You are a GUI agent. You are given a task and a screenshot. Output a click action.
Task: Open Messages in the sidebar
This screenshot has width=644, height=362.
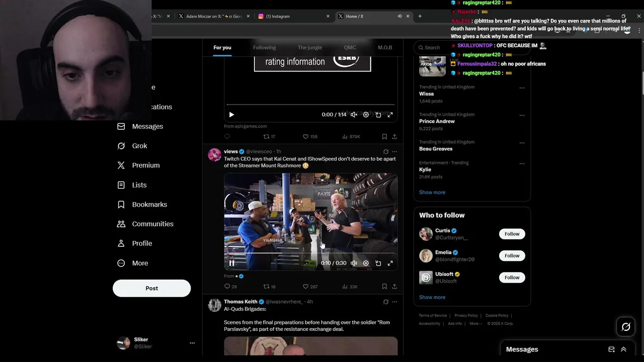click(140, 126)
